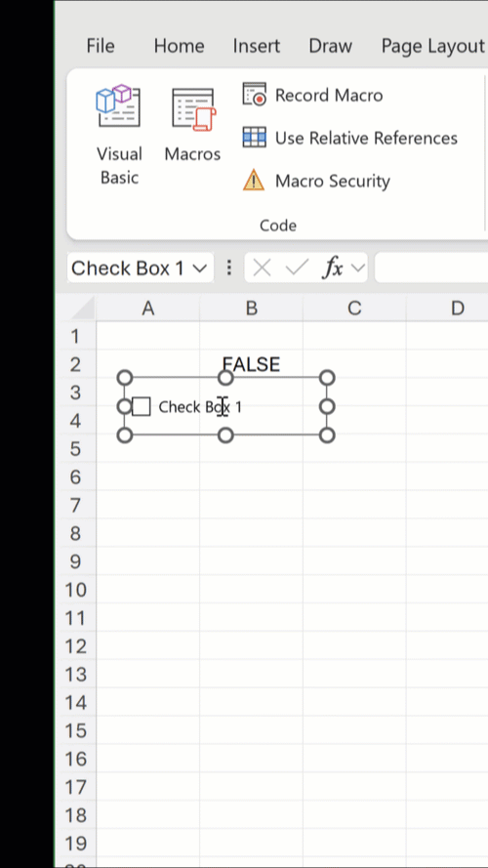Select row 6 header
The image size is (488, 868).
[x=75, y=477]
